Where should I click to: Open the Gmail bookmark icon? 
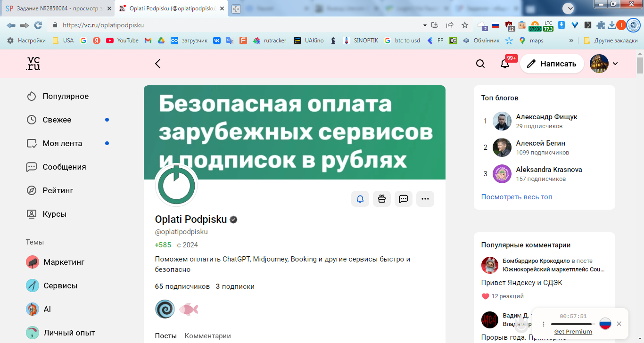pos(148,41)
